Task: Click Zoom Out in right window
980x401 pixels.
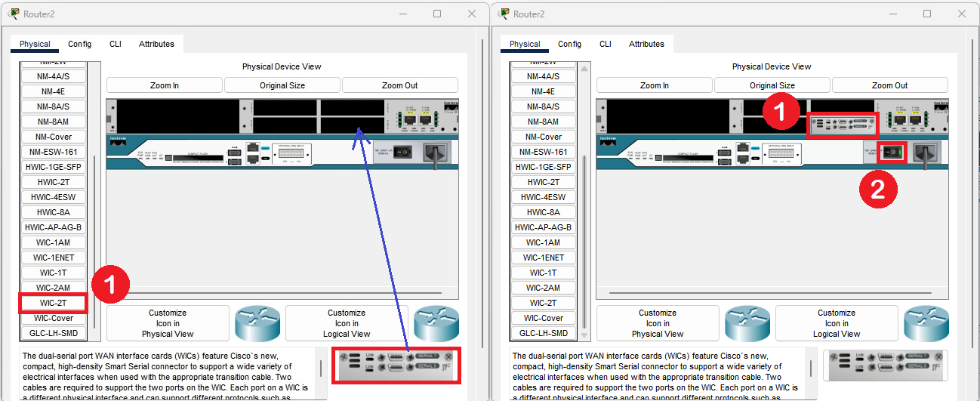Action: tap(890, 85)
